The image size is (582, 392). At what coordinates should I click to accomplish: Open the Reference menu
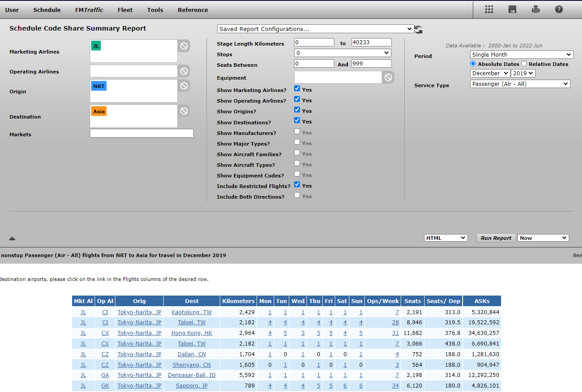(193, 10)
